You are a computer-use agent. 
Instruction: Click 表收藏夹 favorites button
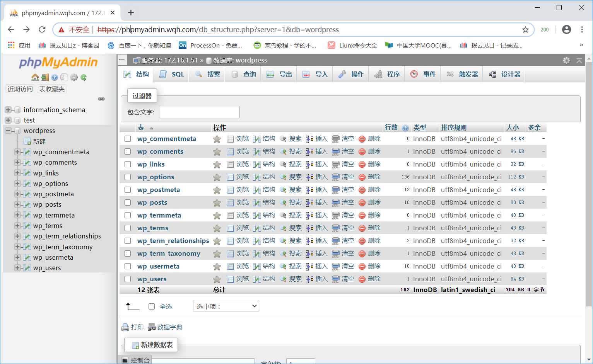click(x=52, y=89)
